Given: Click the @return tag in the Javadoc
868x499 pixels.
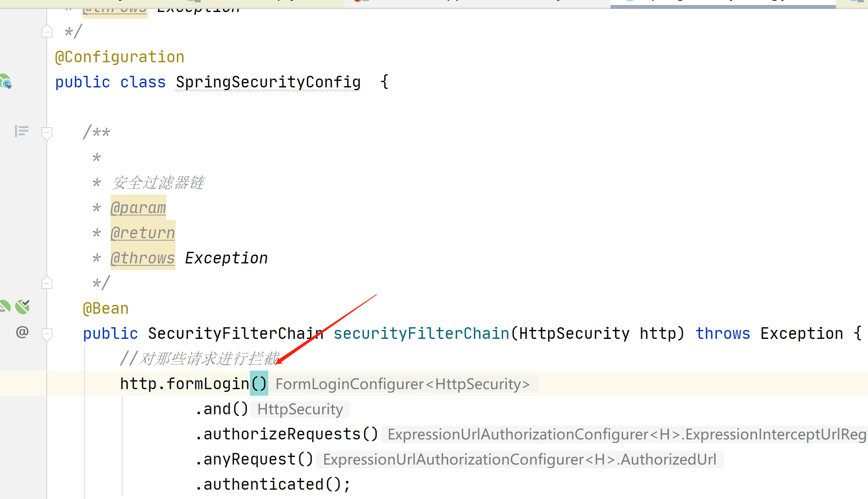Looking at the screenshot, I should 143,233.
